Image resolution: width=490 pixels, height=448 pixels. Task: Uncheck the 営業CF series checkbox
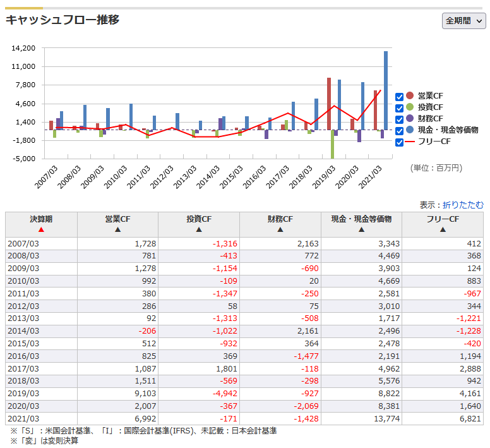point(399,97)
